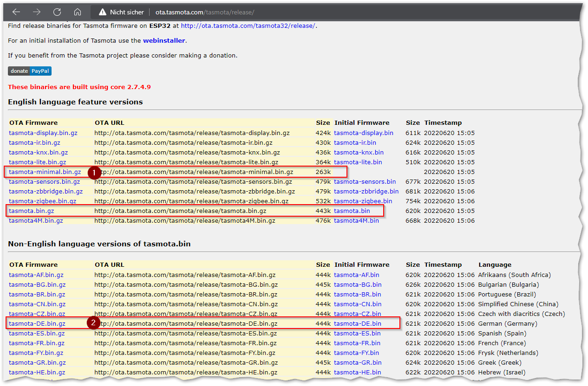The width and height of the screenshot is (588, 386).
Task: Open the browser home page icon
Action: click(78, 12)
